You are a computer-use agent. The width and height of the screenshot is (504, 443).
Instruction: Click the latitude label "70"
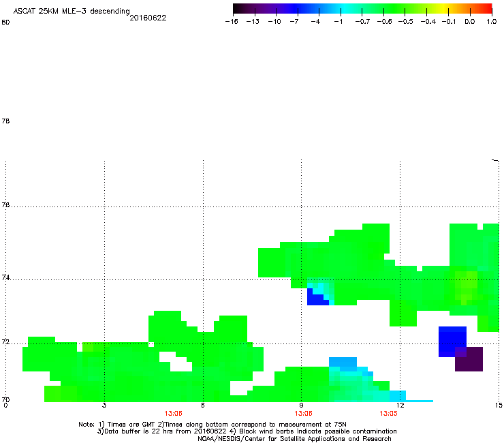click(5, 399)
